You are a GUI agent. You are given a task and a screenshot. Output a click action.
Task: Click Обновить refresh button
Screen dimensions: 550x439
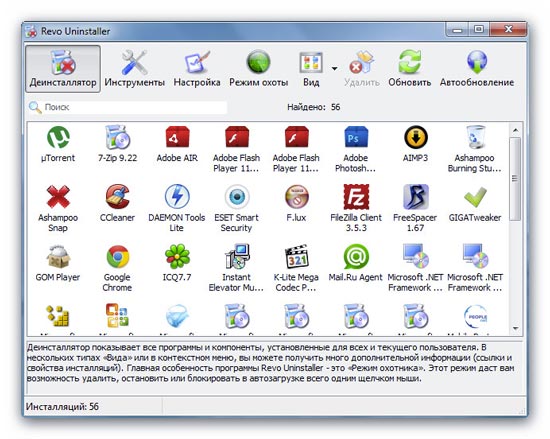(x=409, y=69)
